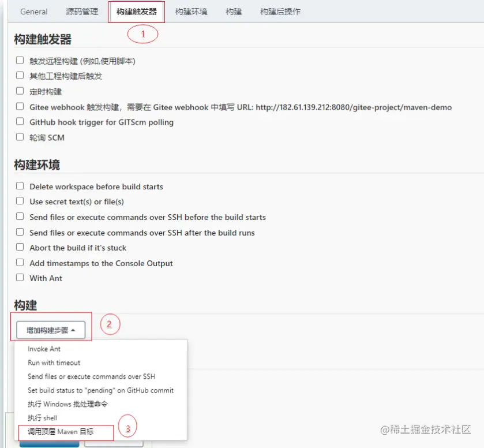Enable the With Ant checkbox
This screenshot has width=484, height=448.
point(20,278)
